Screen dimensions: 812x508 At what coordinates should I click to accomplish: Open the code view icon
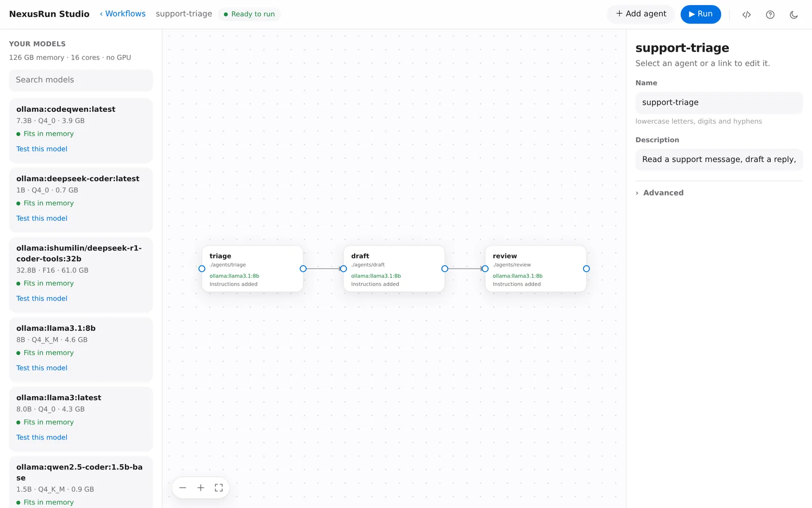[x=747, y=14]
